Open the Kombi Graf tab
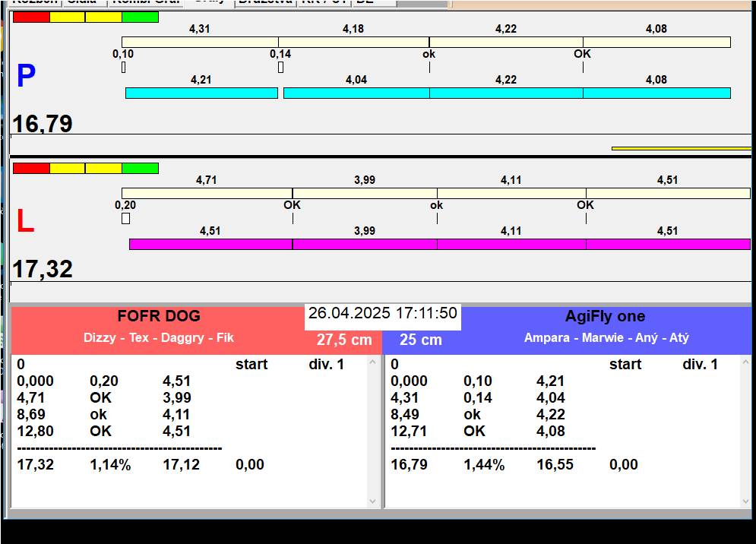Screen dimensions: 756x544 pos(145,2)
